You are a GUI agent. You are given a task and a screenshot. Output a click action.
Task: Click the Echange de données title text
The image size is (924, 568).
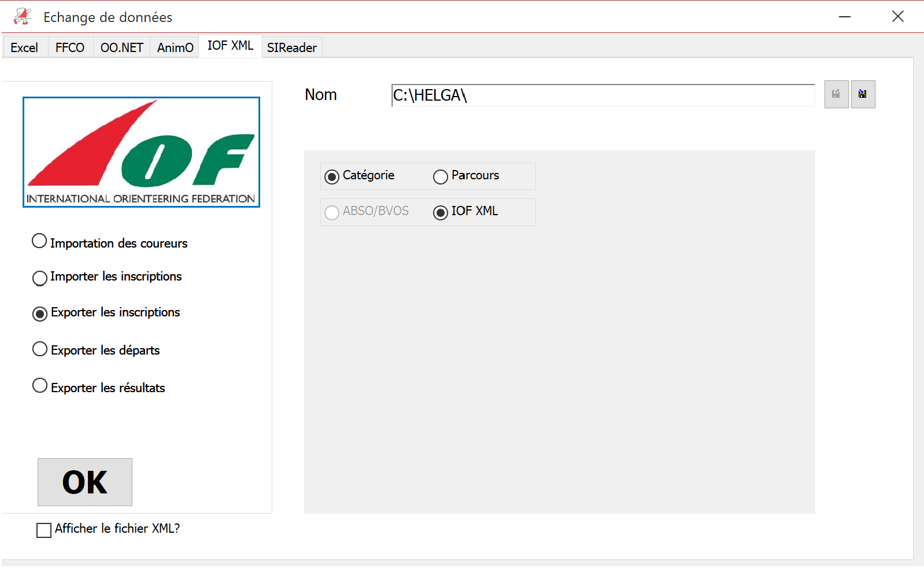tap(108, 17)
